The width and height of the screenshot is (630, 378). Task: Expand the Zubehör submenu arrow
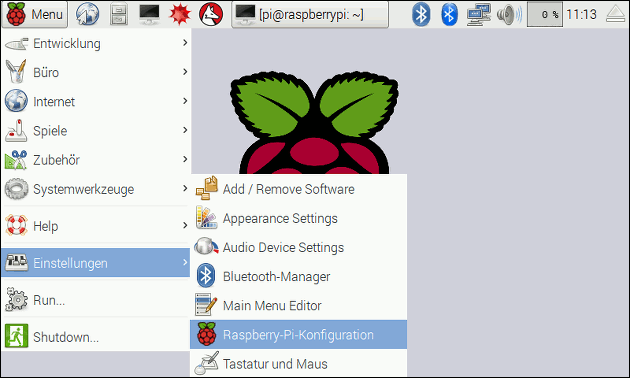coord(185,159)
